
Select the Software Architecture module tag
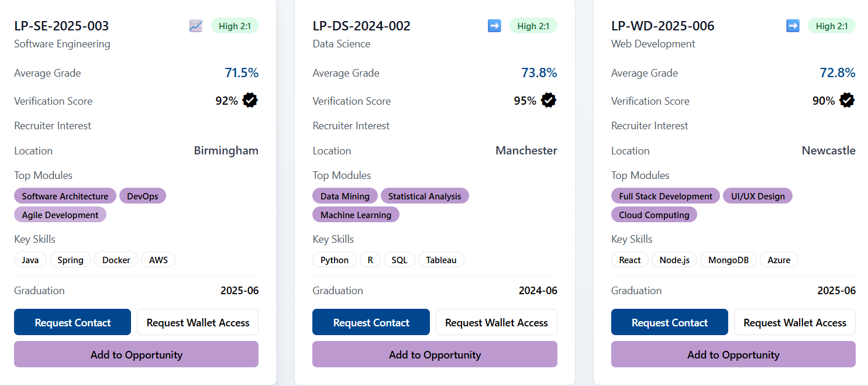(65, 196)
